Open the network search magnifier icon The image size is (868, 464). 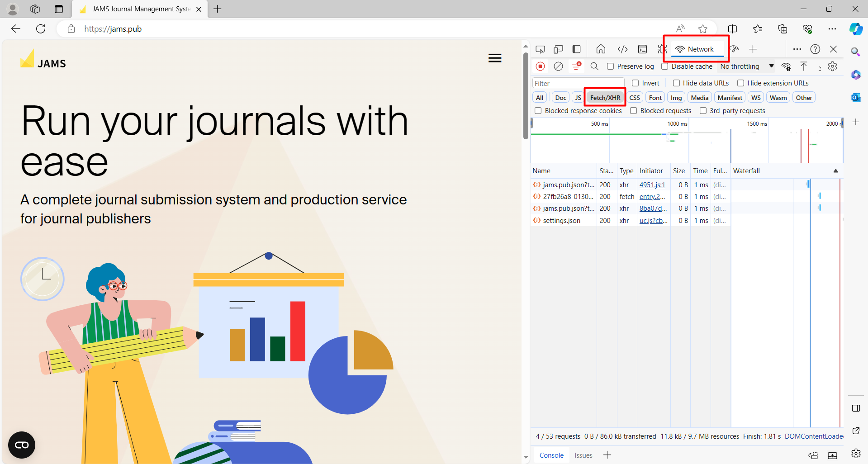(594, 66)
